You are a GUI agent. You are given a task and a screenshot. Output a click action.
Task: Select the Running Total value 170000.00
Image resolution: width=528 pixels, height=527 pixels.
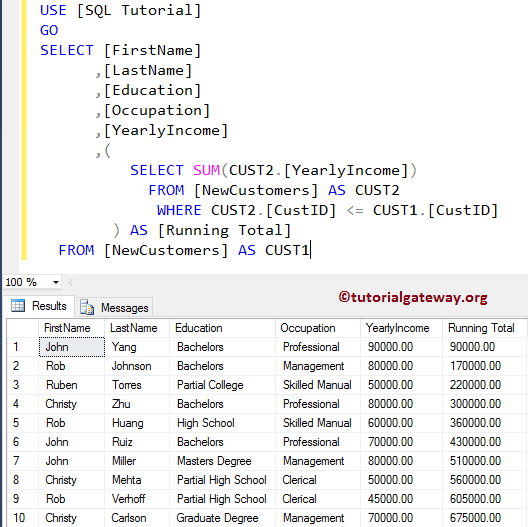coord(484,366)
